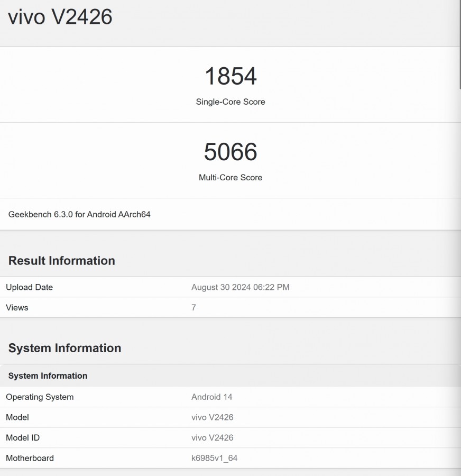The width and height of the screenshot is (461, 476).
Task: Click the k6985v1_64 motherboard value
Action: click(214, 458)
